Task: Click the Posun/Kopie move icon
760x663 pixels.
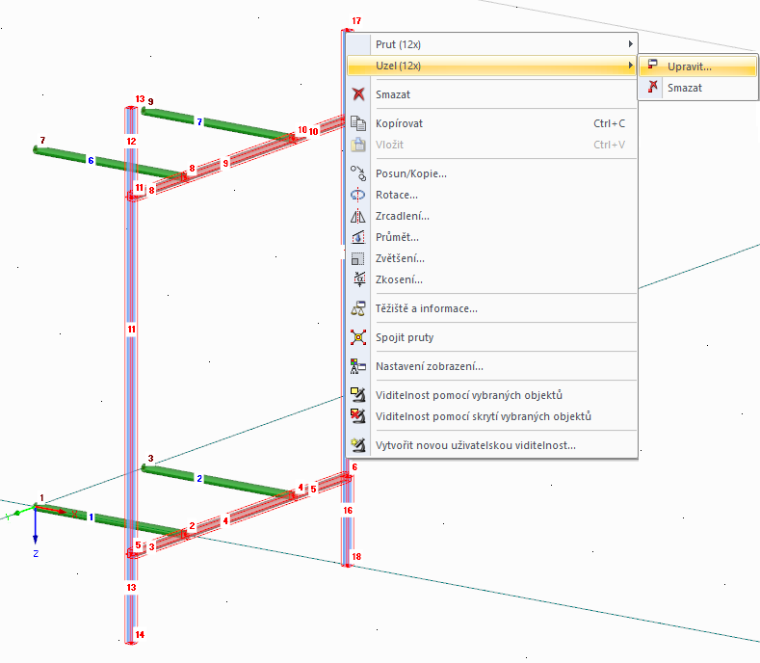Action: 358,174
